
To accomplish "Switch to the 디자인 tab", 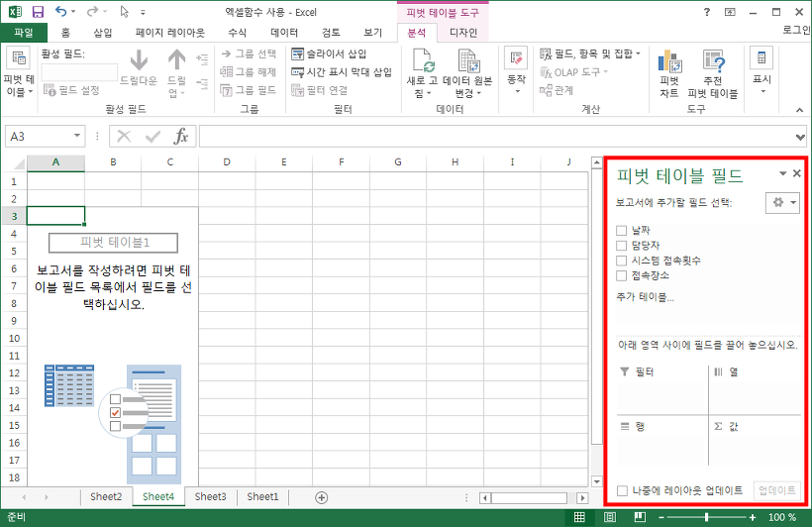I will 463,33.
